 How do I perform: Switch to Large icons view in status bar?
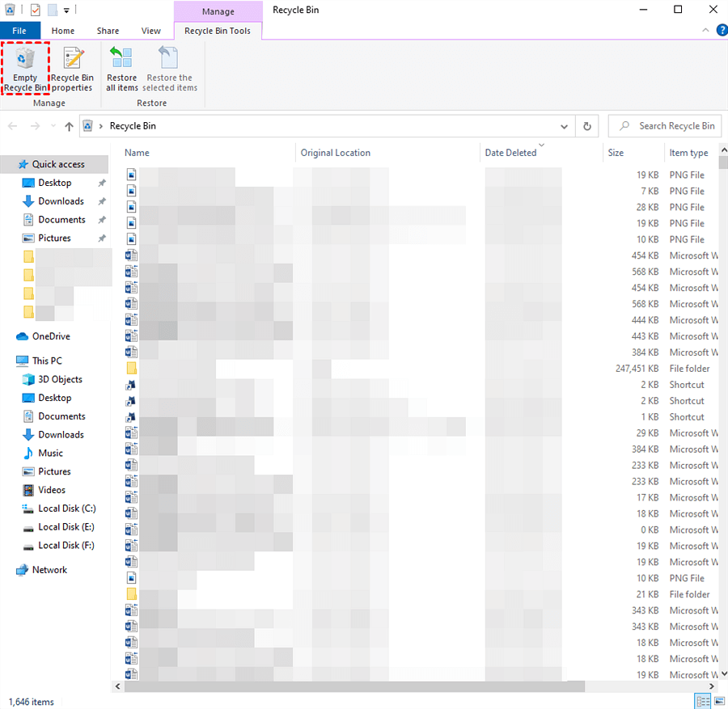coord(719,701)
